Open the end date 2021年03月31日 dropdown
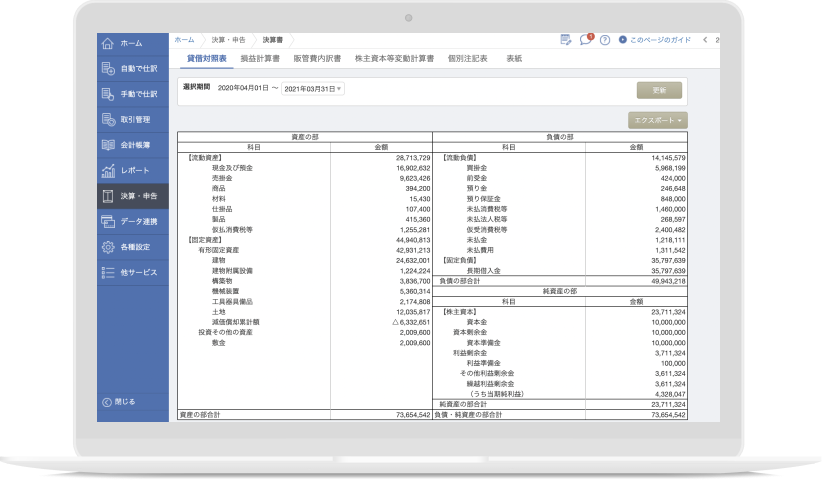 pyautogui.click(x=312, y=89)
